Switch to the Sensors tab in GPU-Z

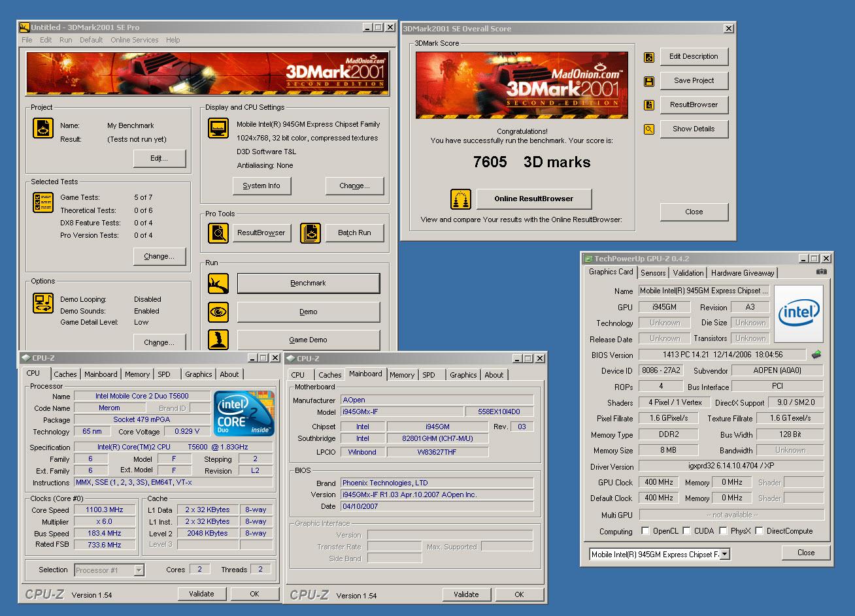(x=653, y=273)
